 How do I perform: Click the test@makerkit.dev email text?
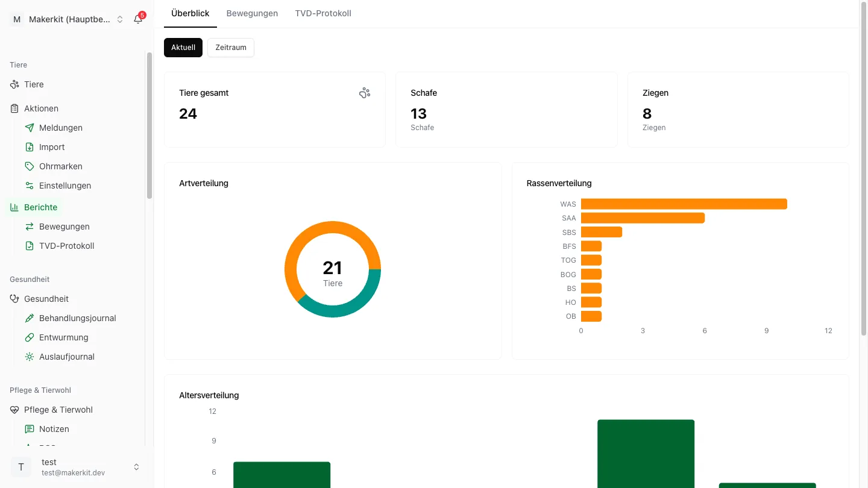point(74,473)
